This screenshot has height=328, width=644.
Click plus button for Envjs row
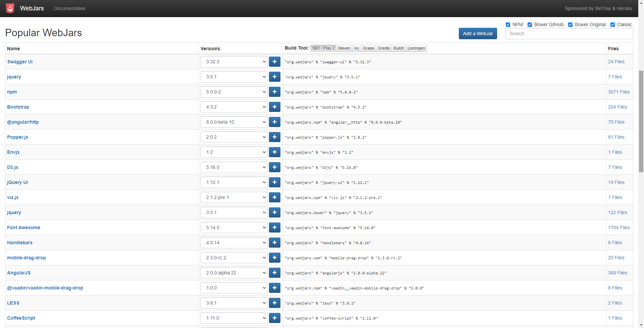(x=274, y=152)
